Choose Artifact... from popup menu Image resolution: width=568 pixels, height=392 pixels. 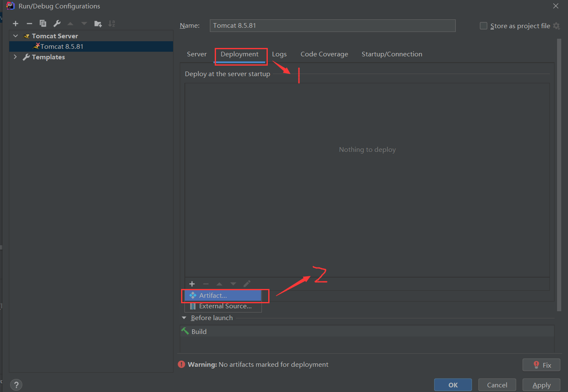[x=223, y=295]
